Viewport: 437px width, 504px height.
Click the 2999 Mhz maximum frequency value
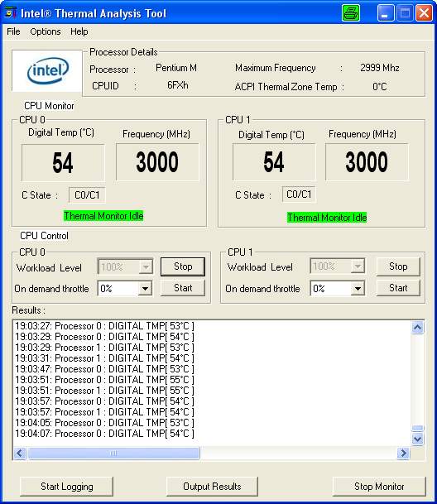(x=379, y=68)
